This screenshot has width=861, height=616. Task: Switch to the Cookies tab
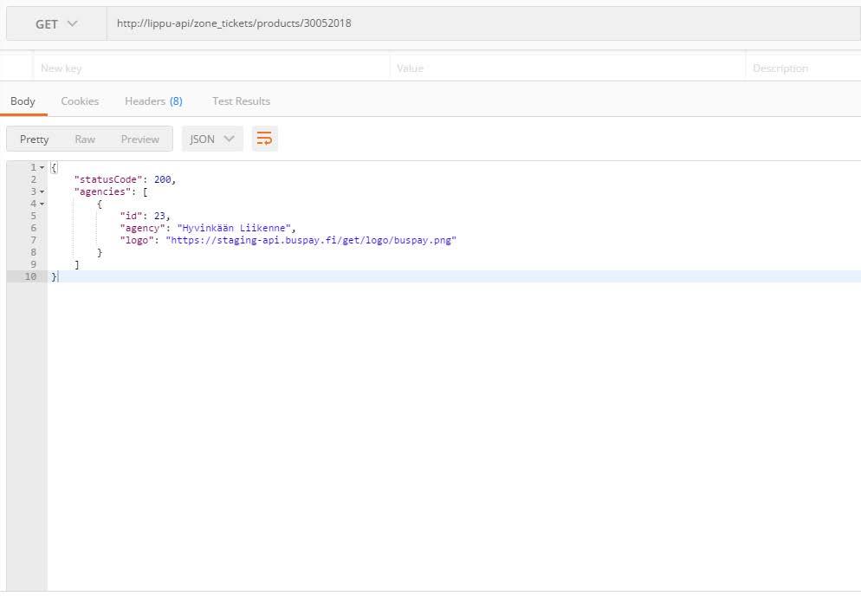80,101
